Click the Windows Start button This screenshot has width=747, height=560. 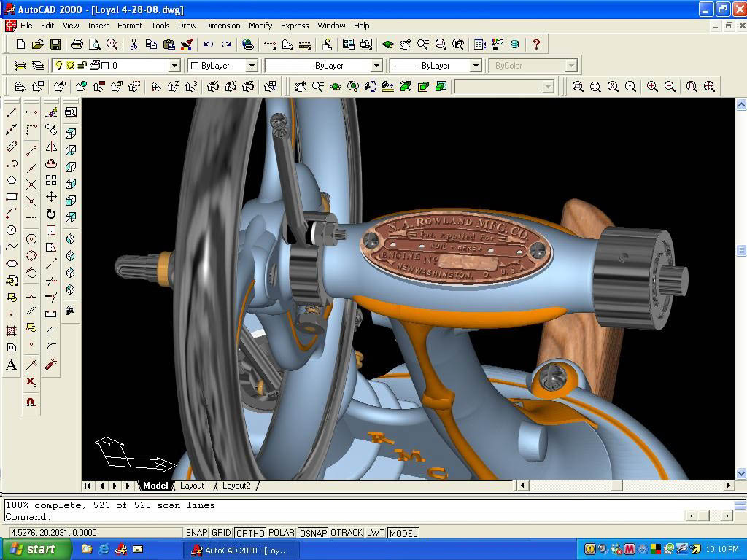[36, 549]
